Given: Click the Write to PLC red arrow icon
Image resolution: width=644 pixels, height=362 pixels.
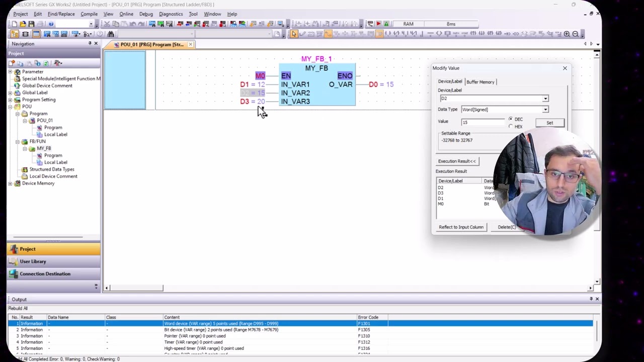Looking at the screenshot, I should [180, 24].
